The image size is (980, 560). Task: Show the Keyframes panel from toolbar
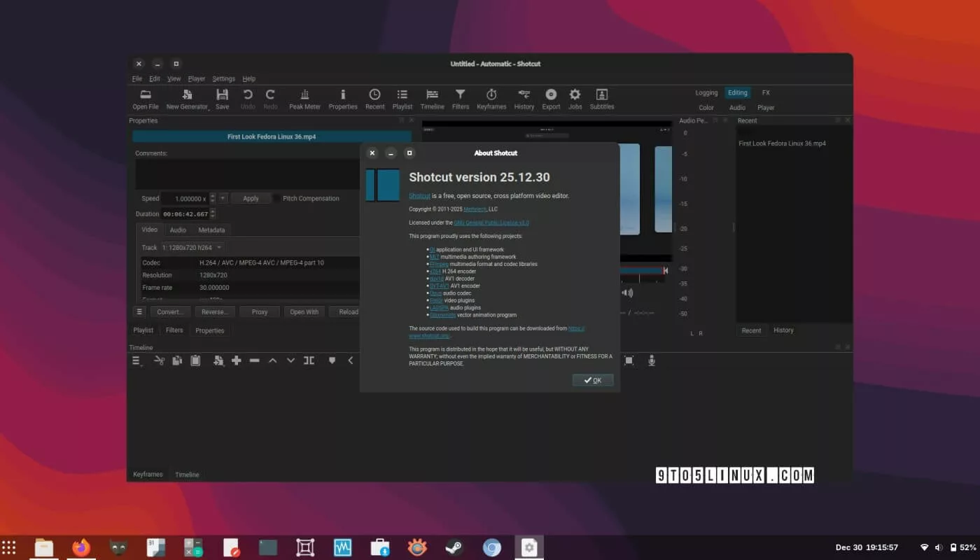coord(491,99)
